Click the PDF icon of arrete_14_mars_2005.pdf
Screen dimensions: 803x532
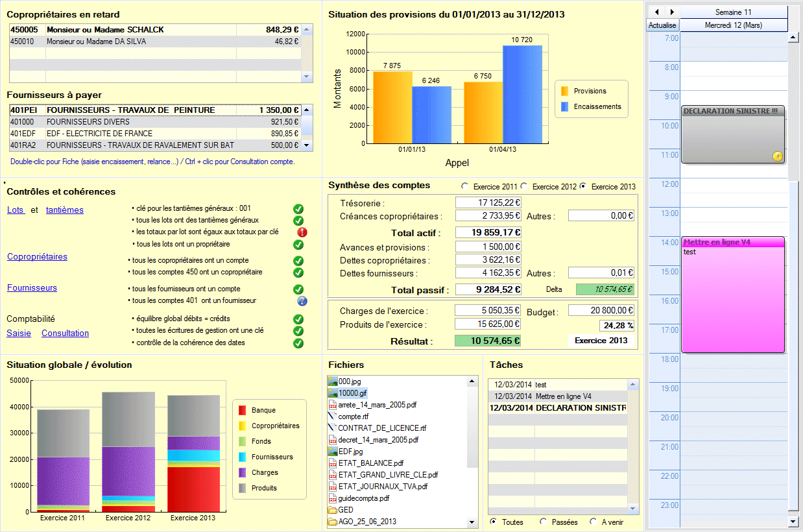point(333,405)
